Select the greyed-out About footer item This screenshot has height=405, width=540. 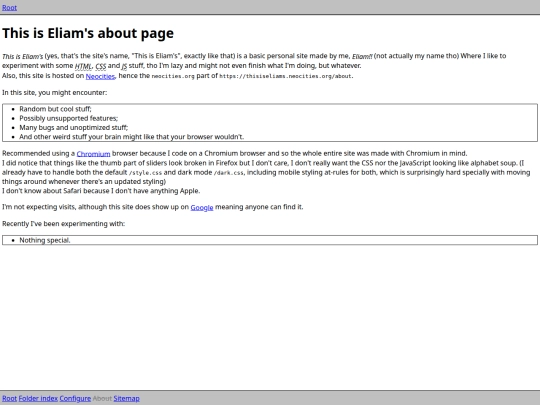(x=102, y=398)
